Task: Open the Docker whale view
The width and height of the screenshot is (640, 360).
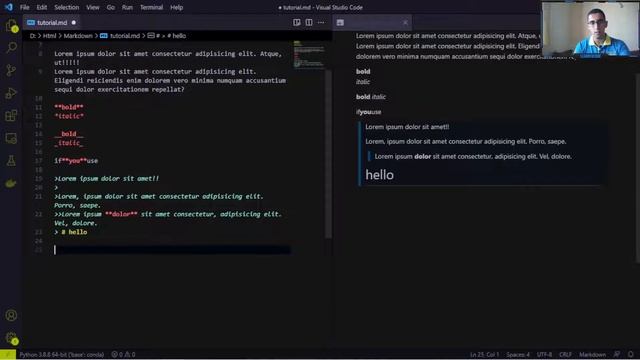Action: pos(11,183)
